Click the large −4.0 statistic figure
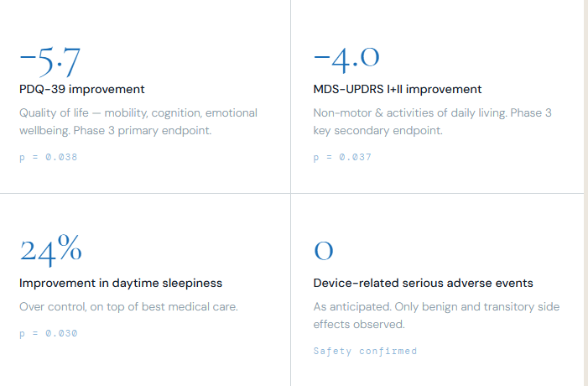 [x=346, y=58]
